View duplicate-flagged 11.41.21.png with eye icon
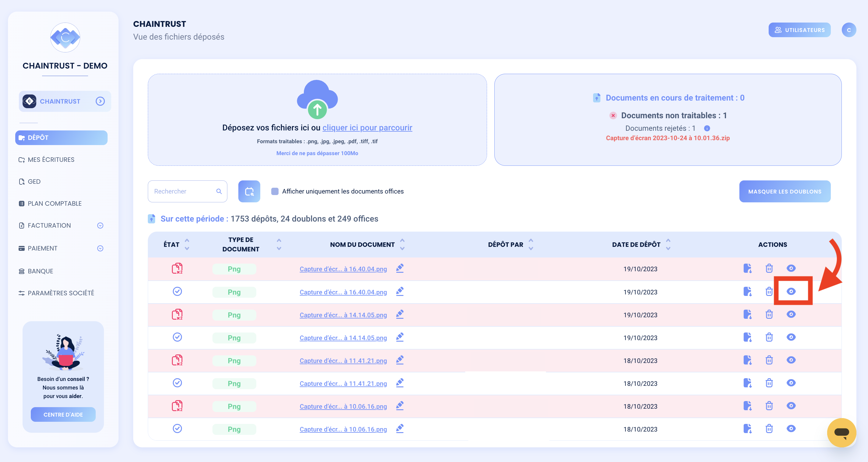 tap(791, 360)
